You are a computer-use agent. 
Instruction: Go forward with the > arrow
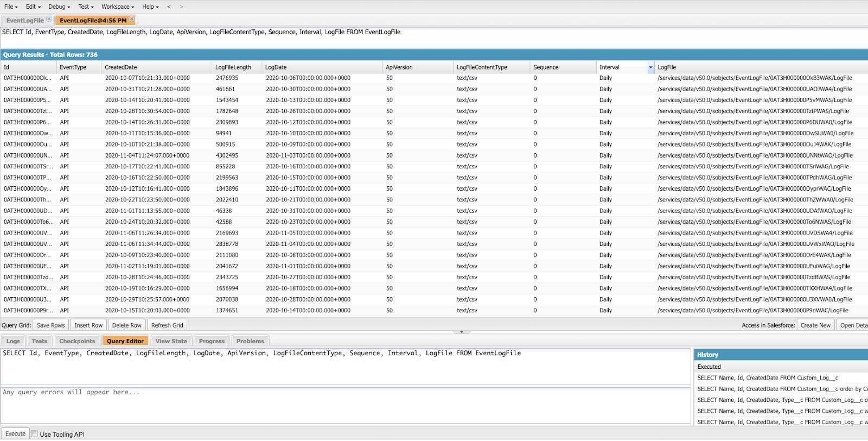coord(181,7)
